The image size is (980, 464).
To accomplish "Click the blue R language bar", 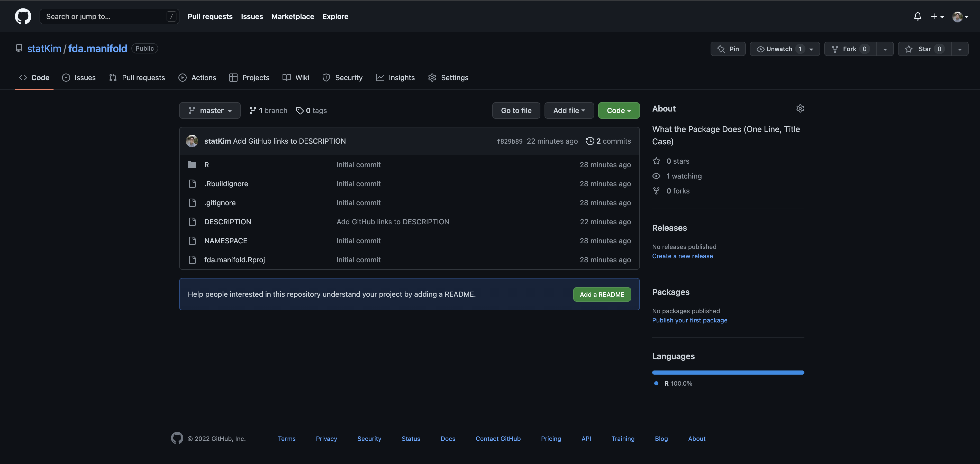I will [x=728, y=372].
